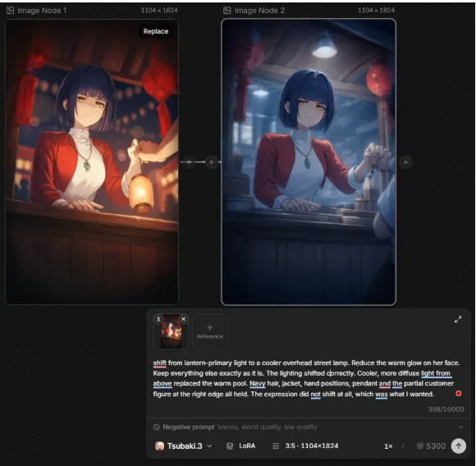Remove reference image 1 with the X
Viewport: 476px width, 466px height.
[x=183, y=319]
